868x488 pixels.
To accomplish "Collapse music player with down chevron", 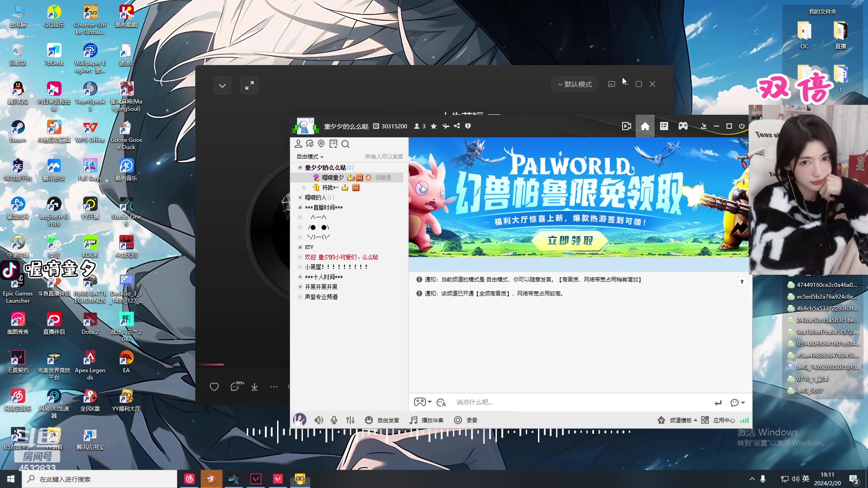I will [x=222, y=85].
